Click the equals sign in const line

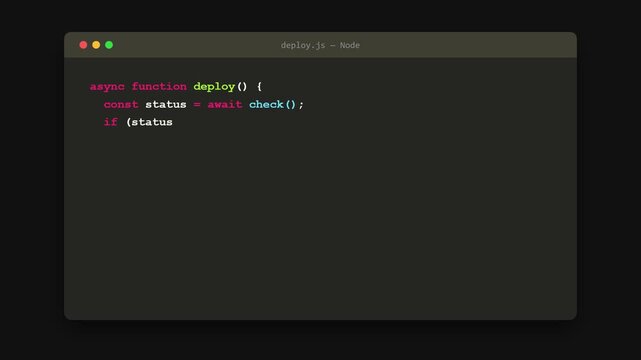point(197,105)
